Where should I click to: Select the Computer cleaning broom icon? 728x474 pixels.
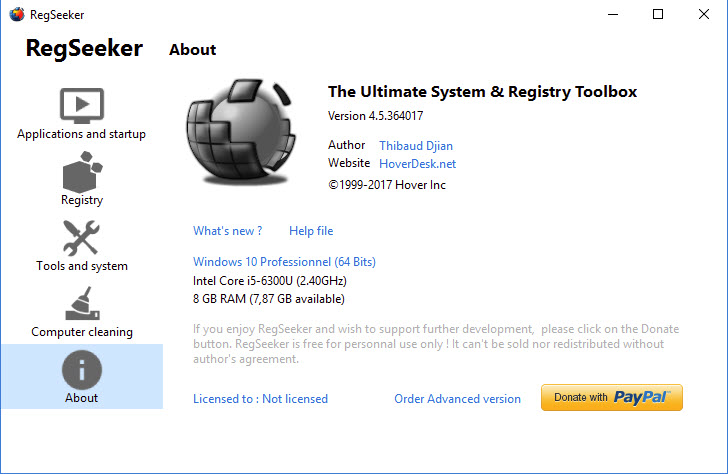point(81,303)
